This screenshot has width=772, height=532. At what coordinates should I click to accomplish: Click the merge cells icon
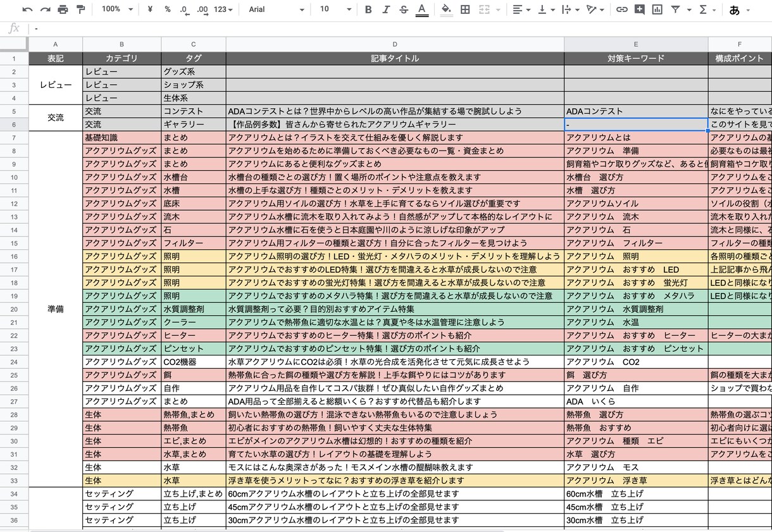(484, 9)
